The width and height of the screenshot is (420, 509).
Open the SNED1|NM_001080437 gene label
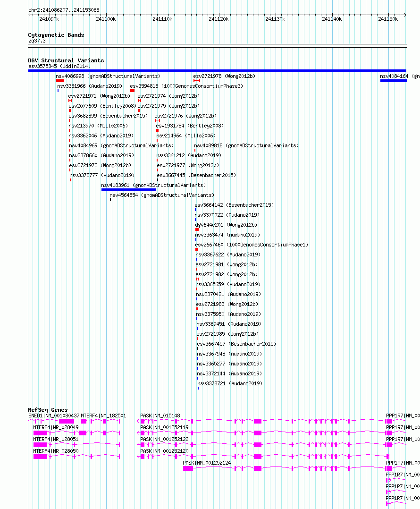pyautogui.click(x=54, y=416)
